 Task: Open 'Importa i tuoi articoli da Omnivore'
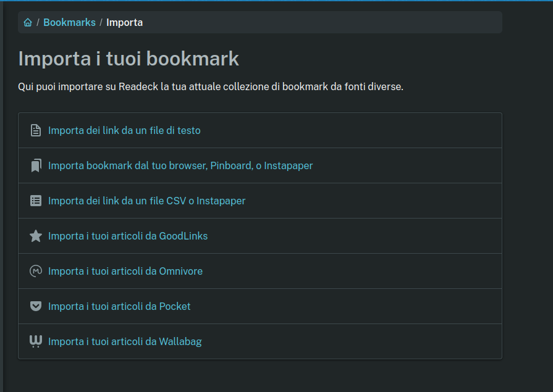point(125,271)
